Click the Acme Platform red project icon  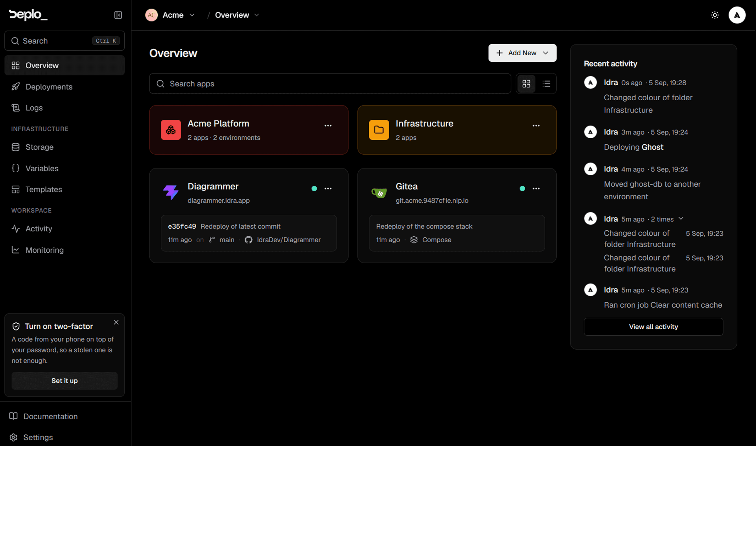coord(171,130)
